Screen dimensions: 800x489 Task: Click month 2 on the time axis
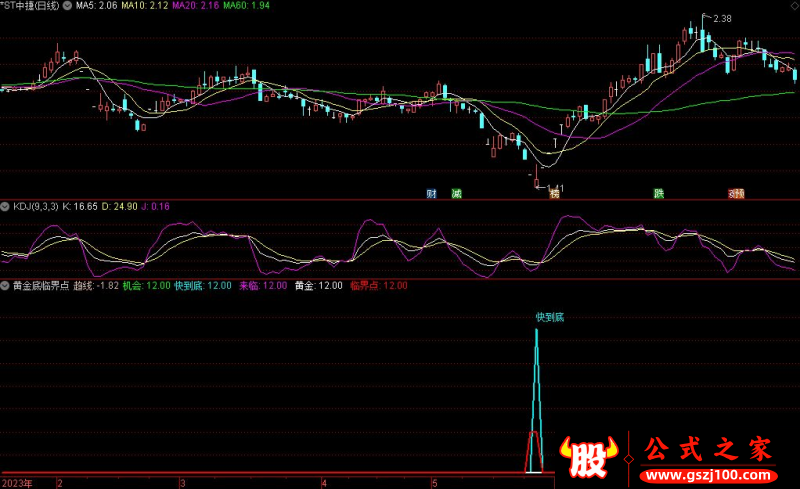[x=60, y=483]
